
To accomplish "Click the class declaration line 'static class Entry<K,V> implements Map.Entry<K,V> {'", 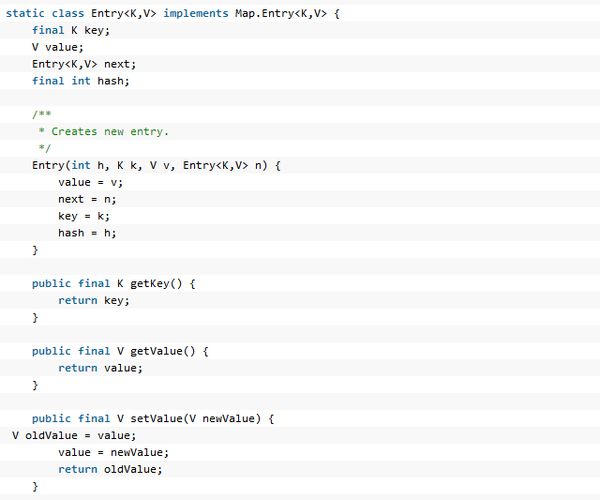I will (x=173, y=13).
